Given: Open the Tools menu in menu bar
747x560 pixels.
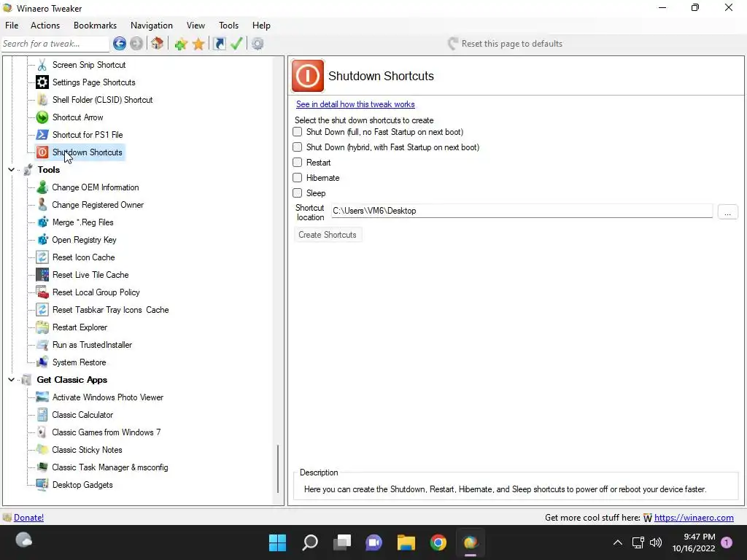Looking at the screenshot, I should [x=228, y=26].
